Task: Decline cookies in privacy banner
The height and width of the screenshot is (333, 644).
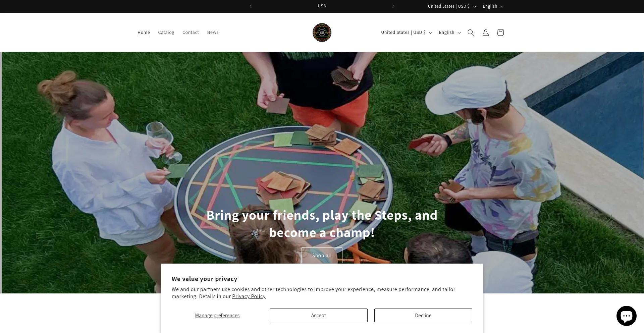Action: pos(423,316)
